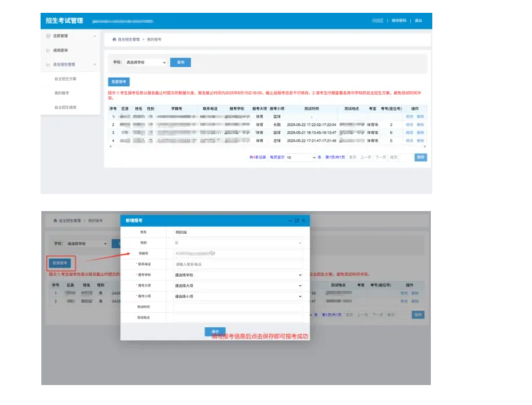The width and height of the screenshot is (532, 405).
Task: Select 我的报考 in the sidebar
Action: coord(62,93)
